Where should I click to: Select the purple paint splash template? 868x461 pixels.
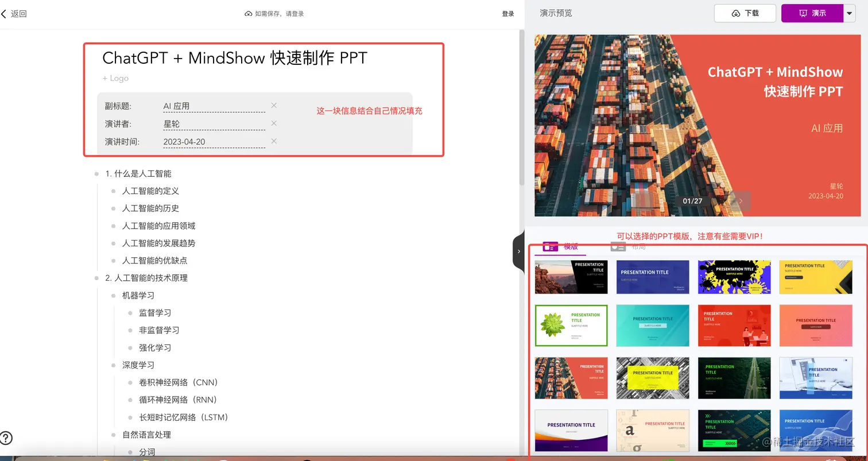click(x=734, y=277)
